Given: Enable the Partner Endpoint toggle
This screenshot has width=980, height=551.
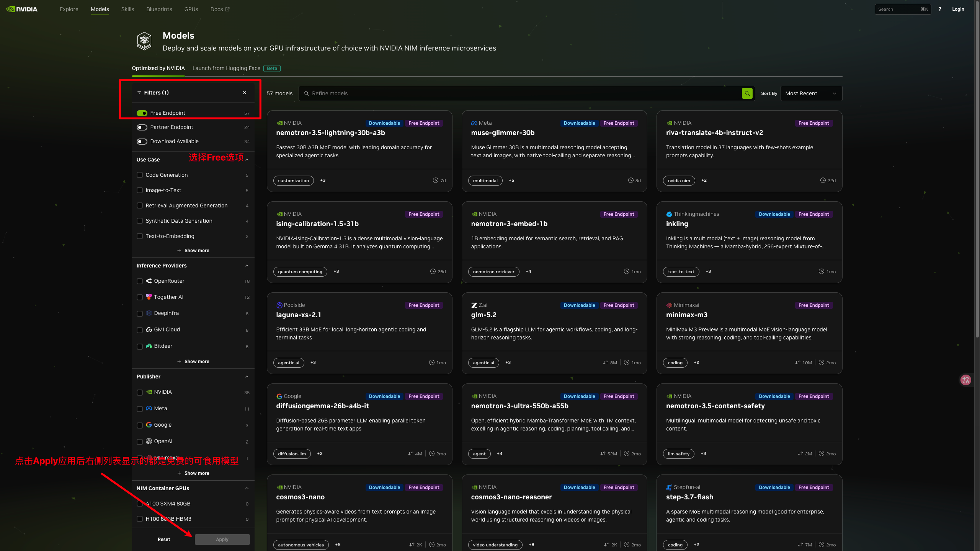Looking at the screenshot, I should click(x=142, y=127).
